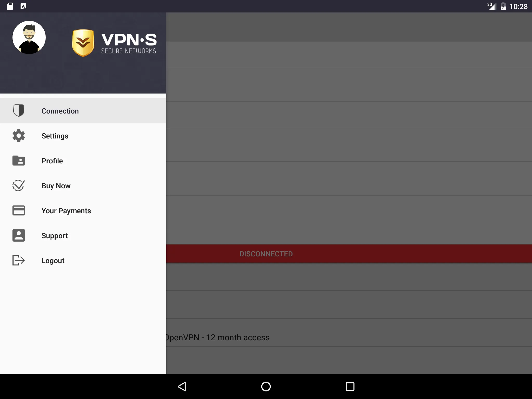Click the Support person icon
The height and width of the screenshot is (399, 532).
tap(18, 236)
